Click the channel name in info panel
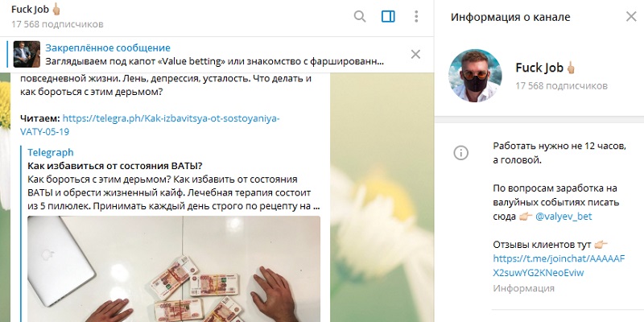 [545, 68]
